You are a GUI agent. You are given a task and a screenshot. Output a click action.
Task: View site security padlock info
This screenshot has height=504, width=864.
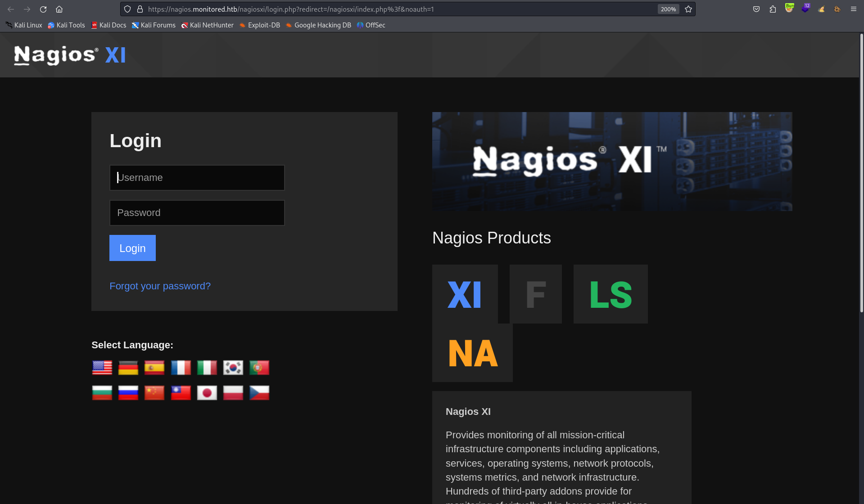pyautogui.click(x=140, y=9)
